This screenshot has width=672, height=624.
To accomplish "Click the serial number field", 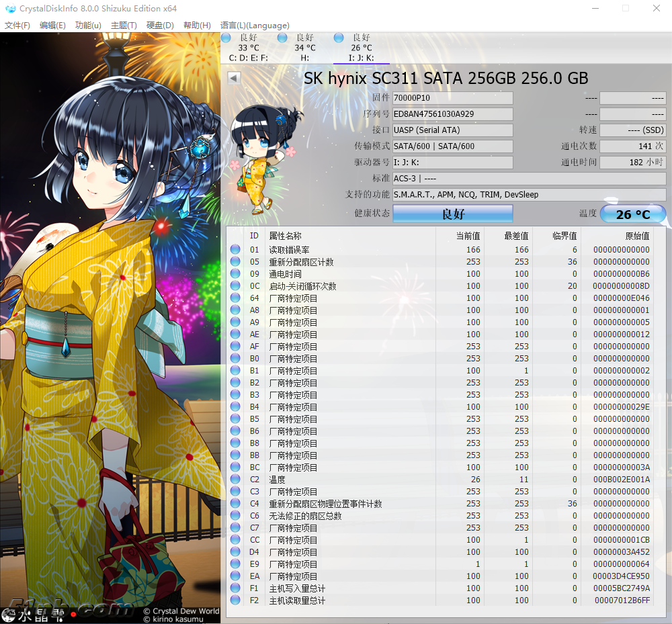I will point(452,114).
